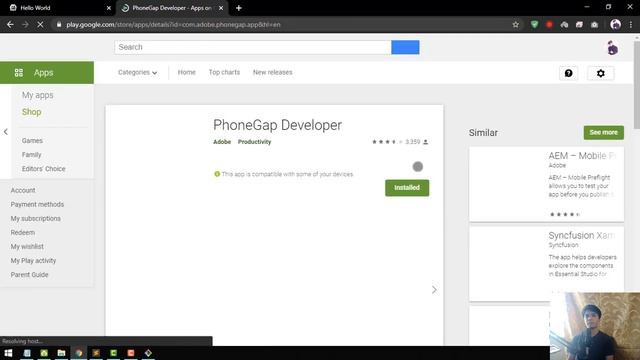
Task: Open the Syncfusion Xamarin app card
Action: [546, 264]
